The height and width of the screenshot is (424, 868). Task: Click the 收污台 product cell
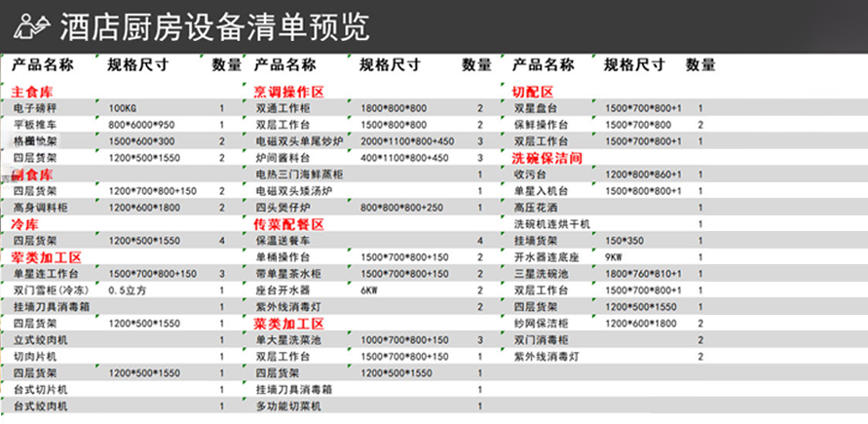tap(530, 174)
